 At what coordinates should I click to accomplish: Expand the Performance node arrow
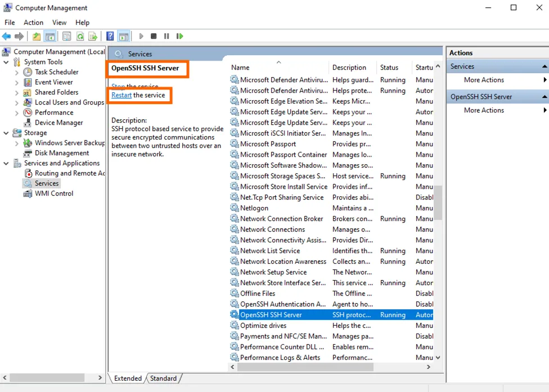16,113
